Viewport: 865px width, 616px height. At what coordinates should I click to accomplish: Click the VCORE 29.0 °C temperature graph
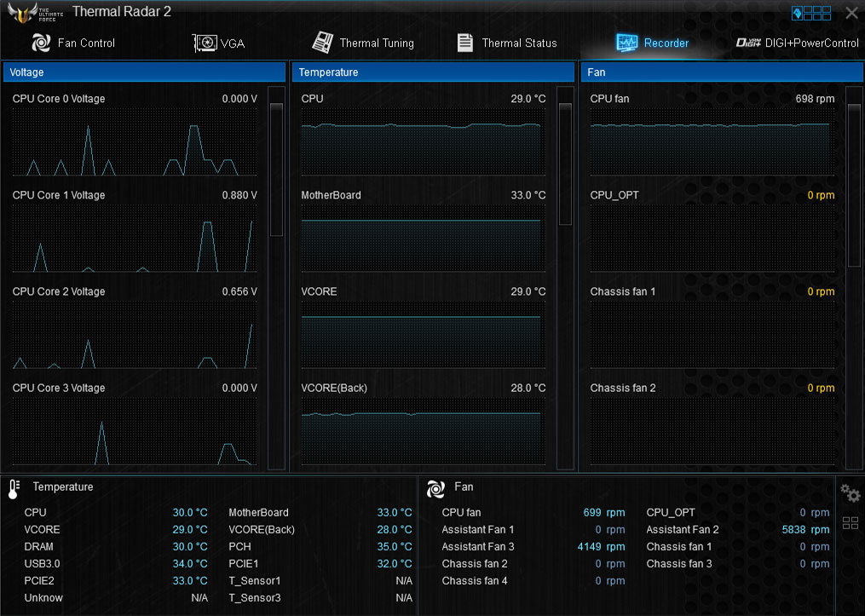pos(423,335)
